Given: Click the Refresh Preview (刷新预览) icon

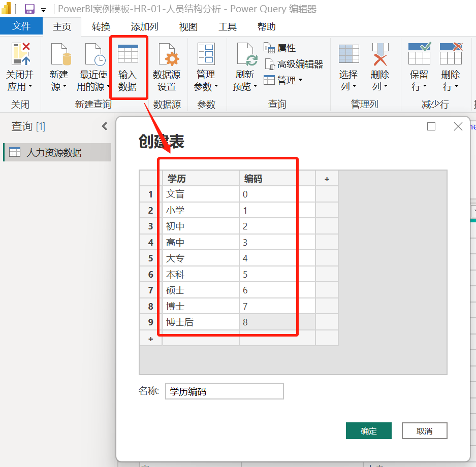Looking at the screenshot, I should [x=247, y=54].
